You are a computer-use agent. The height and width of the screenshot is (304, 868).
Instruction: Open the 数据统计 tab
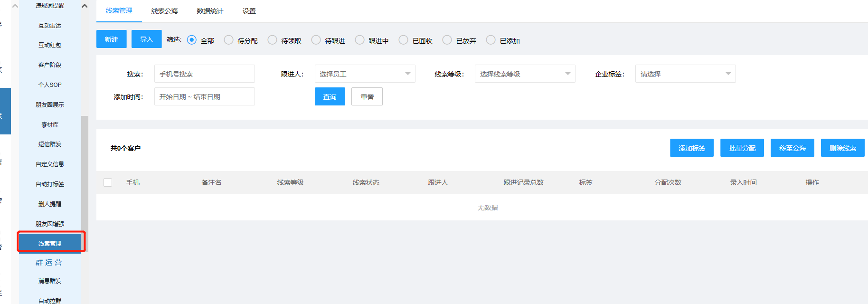pyautogui.click(x=210, y=11)
